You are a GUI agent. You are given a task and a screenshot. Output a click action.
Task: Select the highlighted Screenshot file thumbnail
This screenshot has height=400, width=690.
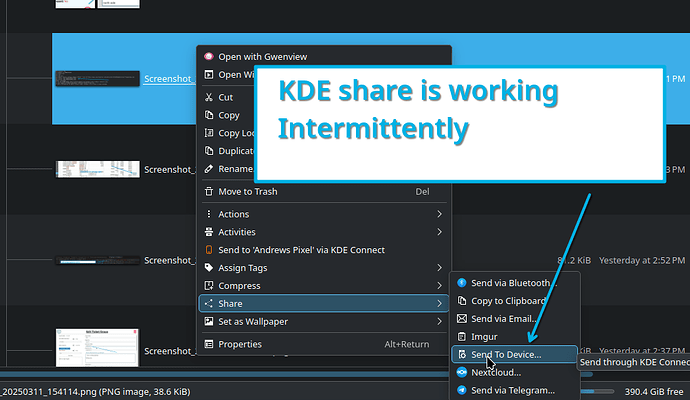[98, 78]
